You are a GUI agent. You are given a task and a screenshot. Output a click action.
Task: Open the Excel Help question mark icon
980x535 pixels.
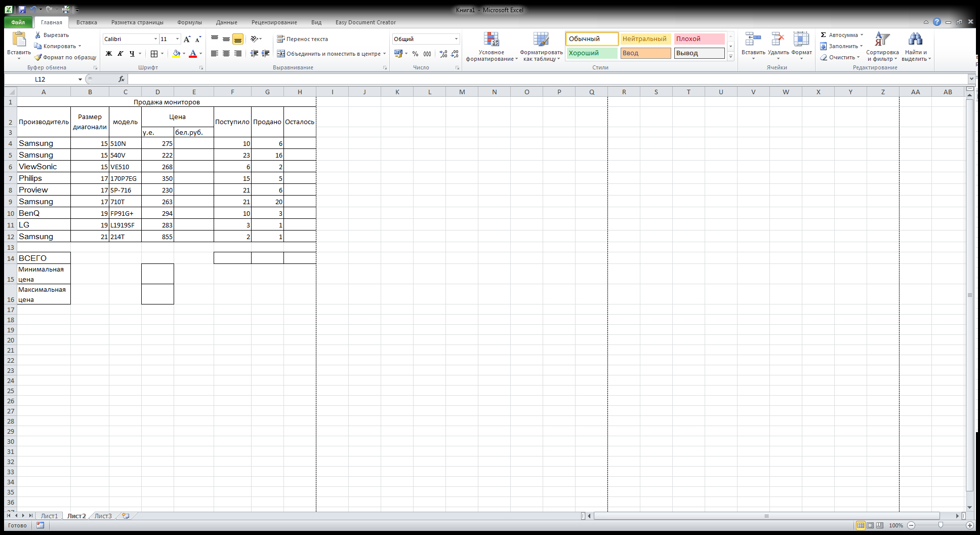tap(937, 22)
